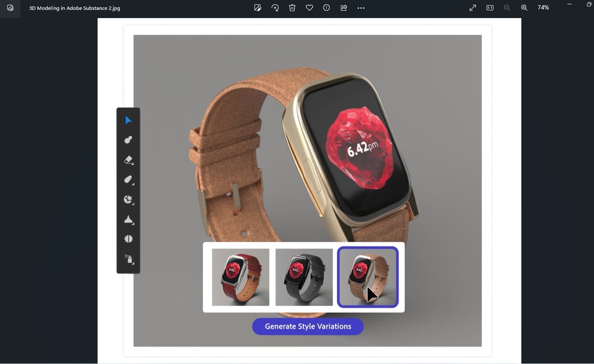Image resolution: width=594 pixels, height=364 pixels.
Task: Select the blue arrow selection tool
Action: click(x=128, y=121)
